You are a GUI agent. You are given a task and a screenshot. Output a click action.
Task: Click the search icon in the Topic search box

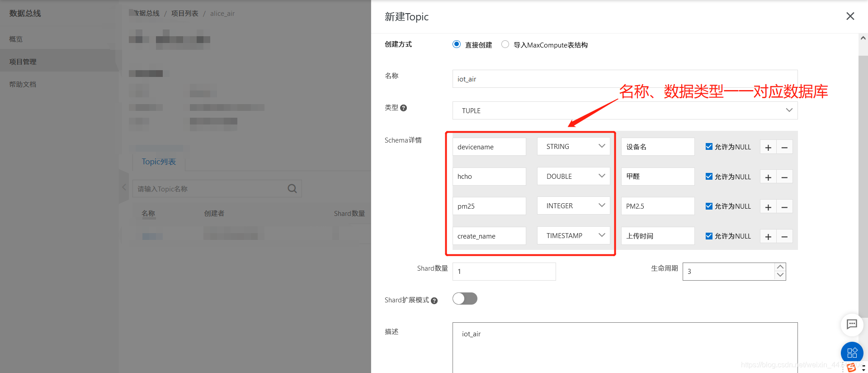292,188
